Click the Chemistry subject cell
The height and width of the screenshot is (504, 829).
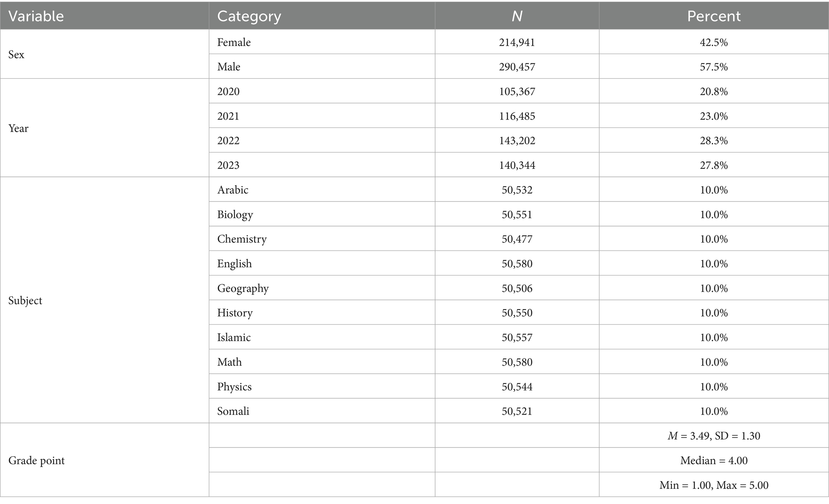(x=242, y=239)
